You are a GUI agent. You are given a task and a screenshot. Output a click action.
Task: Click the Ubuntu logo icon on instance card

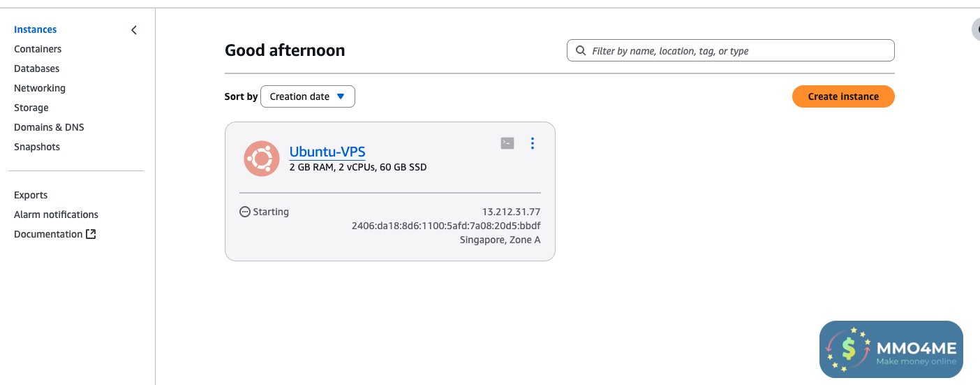[x=262, y=159]
